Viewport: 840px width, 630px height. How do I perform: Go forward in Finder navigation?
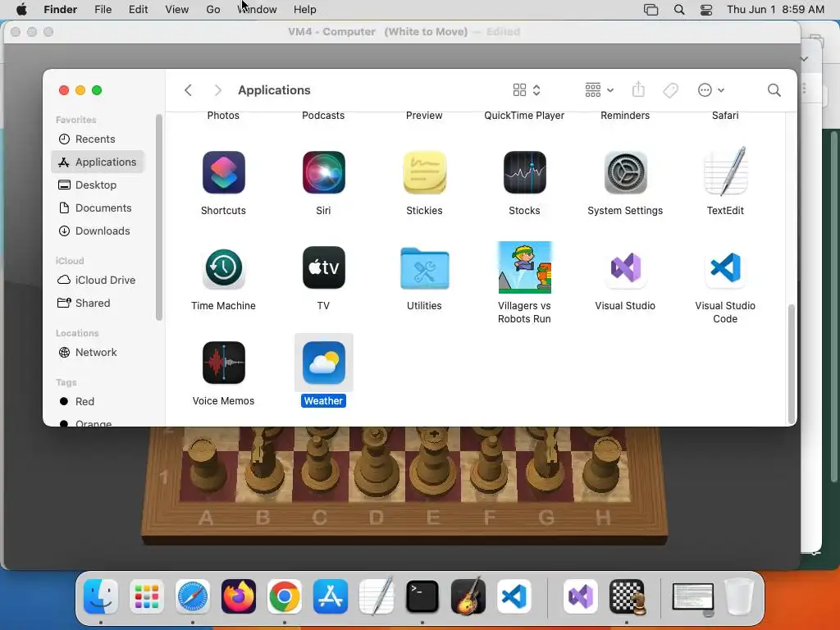click(217, 90)
